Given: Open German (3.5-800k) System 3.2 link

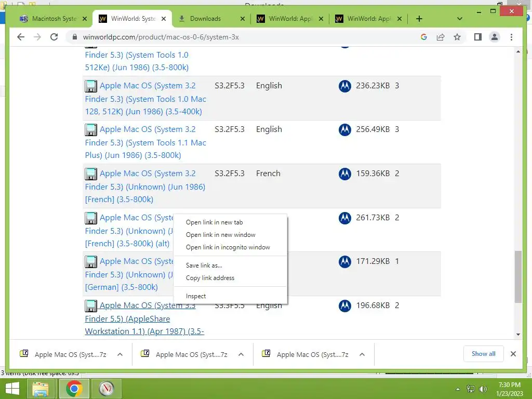Looking at the screenshot, I should (x=129, y=274).
